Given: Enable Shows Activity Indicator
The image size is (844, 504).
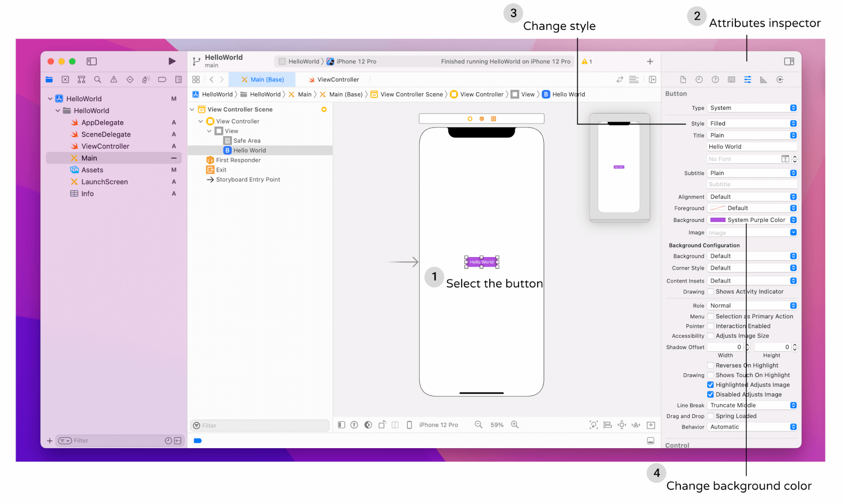Looking at the screenshot, I should point(710,291).
